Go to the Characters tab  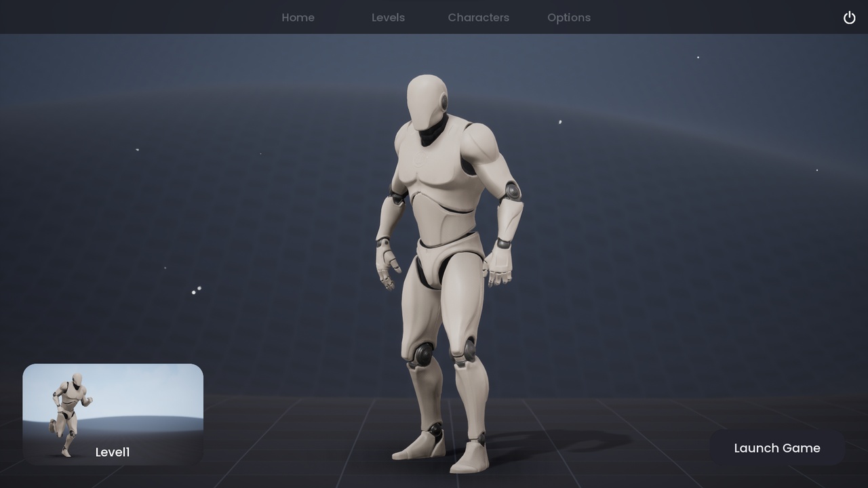tap(479, 18)
